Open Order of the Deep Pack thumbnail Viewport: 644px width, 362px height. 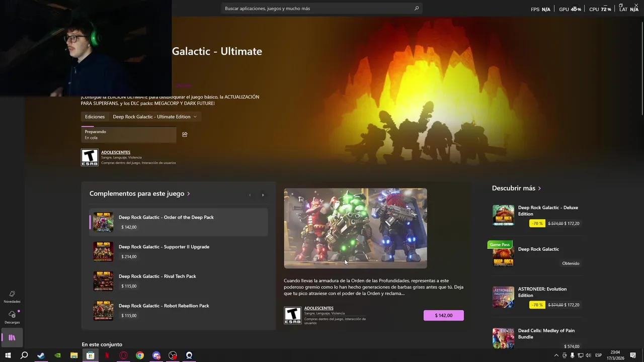(x=103, y=222)
